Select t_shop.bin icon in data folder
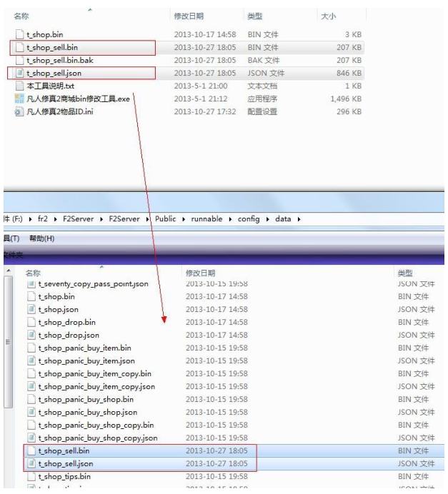Screen dimensions: 448x494 point(31,296)
